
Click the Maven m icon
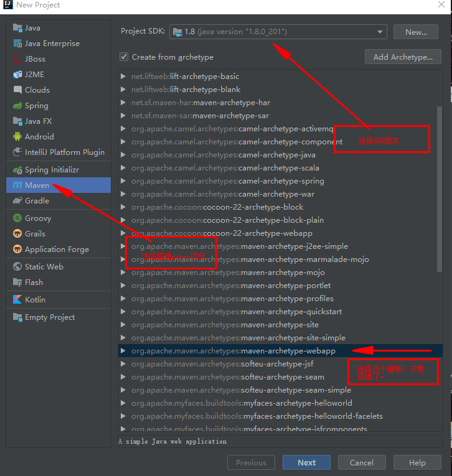coord(17,185)
